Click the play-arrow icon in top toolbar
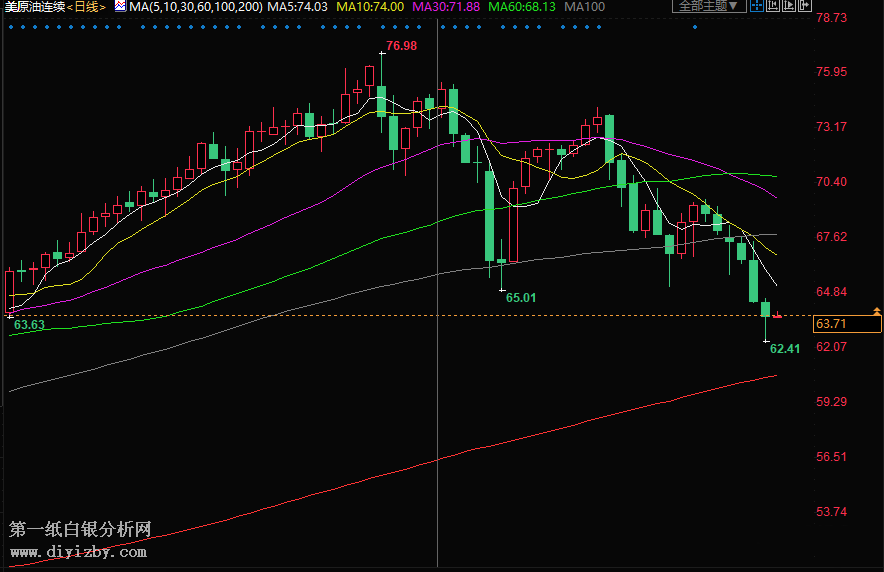 789,5
